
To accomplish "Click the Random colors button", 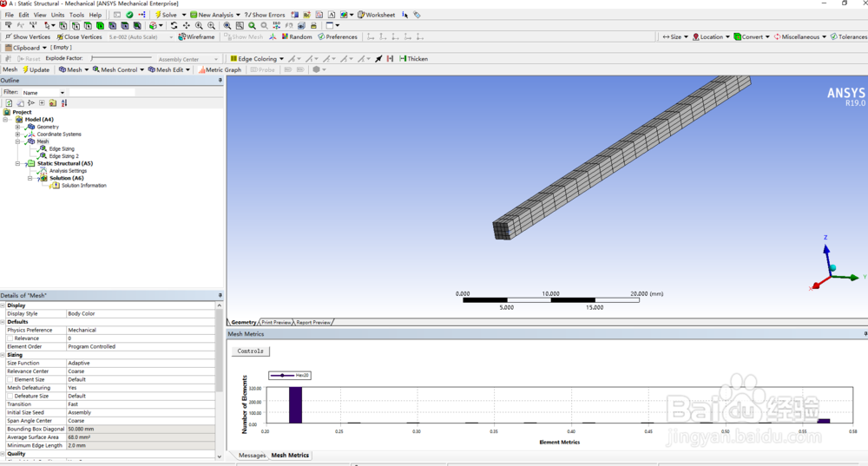I will [x=297, y=37].
